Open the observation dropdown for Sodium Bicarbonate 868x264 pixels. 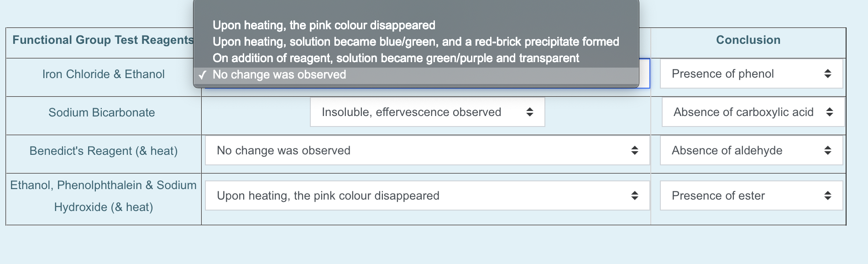(428, 112)
